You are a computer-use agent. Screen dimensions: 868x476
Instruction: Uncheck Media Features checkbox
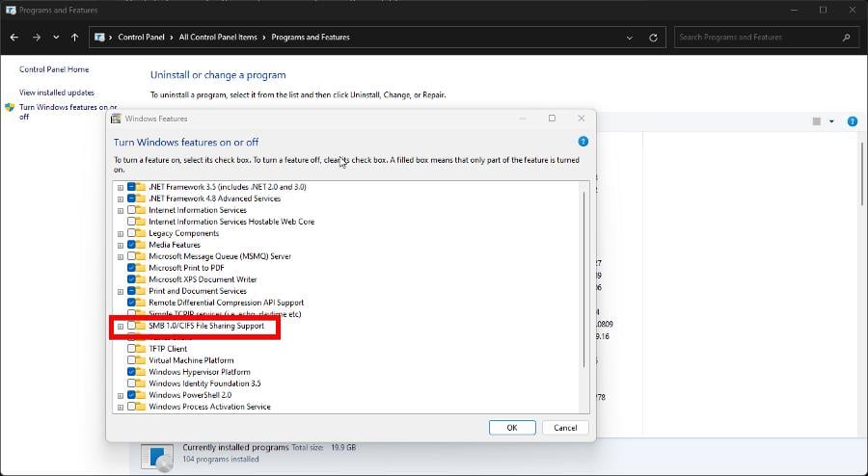tap(131, 245)
